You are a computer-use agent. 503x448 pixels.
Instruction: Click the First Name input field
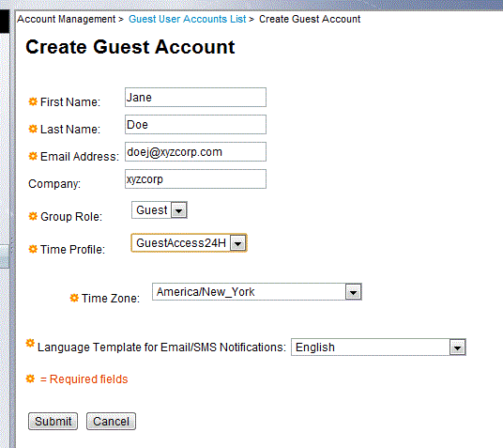click(195, 98)
